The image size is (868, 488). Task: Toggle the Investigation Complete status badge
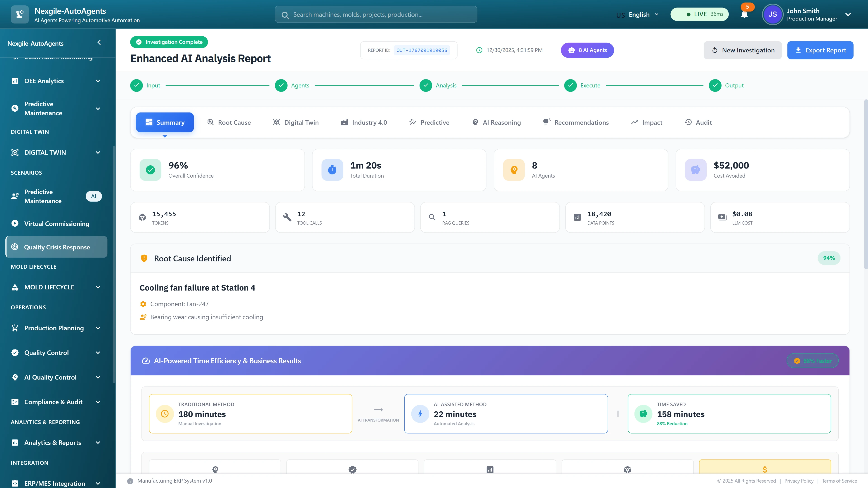[169, 42]
